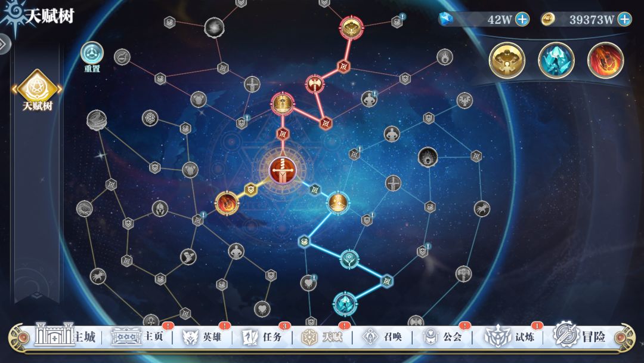Select the locked black flame skull node
Image resolution: width=644 pixels, height=363 pixels.
point(428,157)
